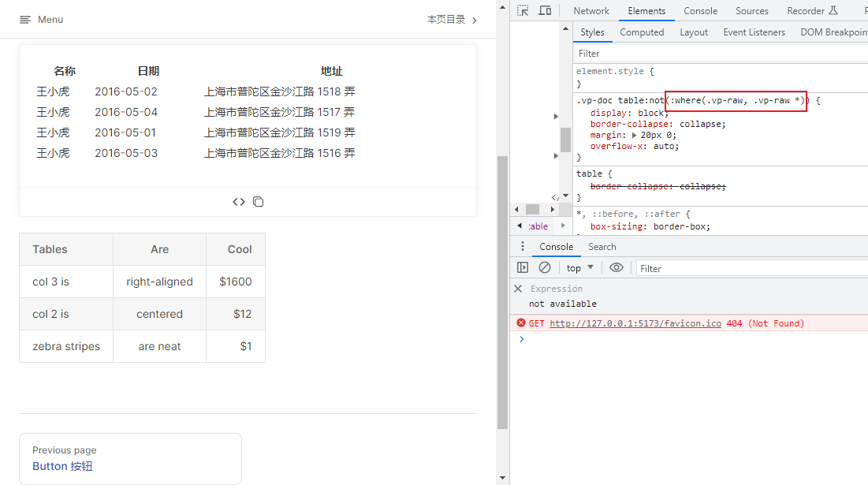The image size is (868, 485).
Task: Select the 2016-05-02 date cell
Action: [126, 91]
